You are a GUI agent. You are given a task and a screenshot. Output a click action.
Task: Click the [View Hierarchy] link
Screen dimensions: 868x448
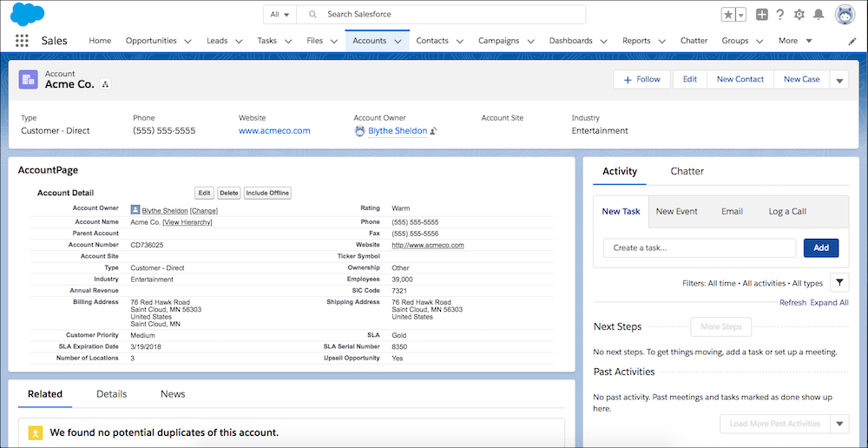187,222
